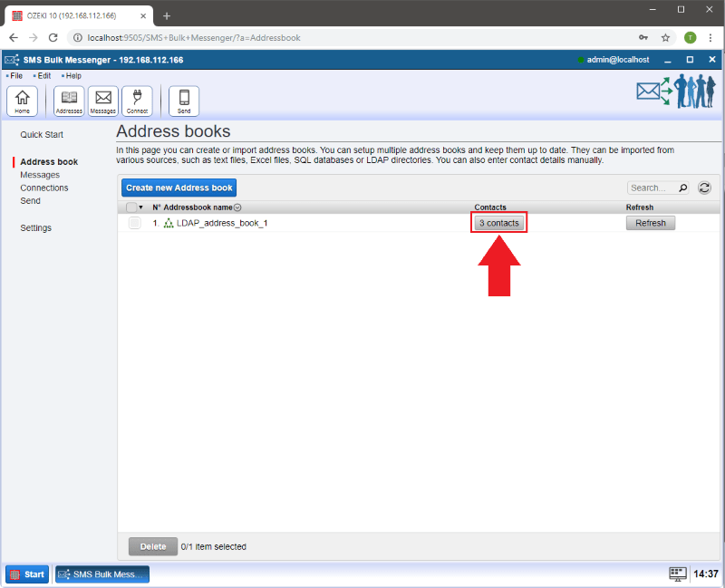Viewport: 725px width, 588px height.
Task: Select the Addresses toolbar icon
Action: (x=68, y=101)
